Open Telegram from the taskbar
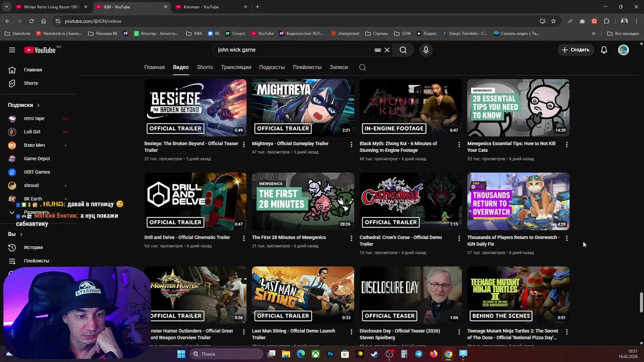 coord(419,354)
